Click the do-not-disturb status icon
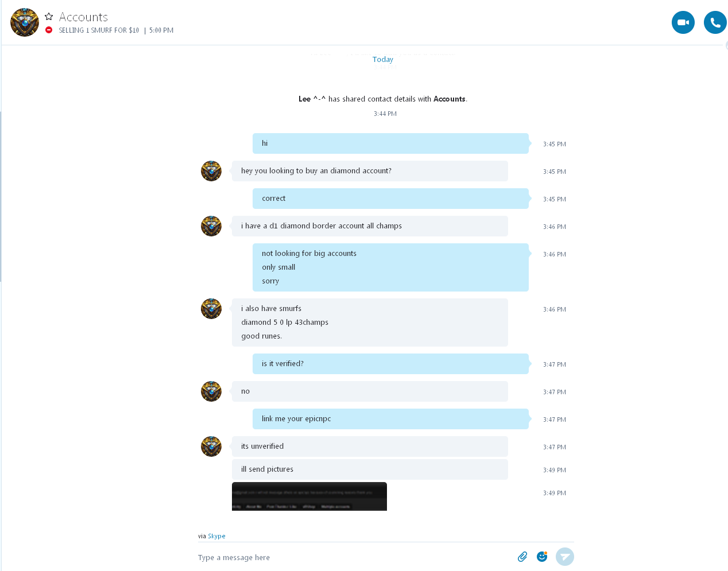The image size is (728, 571). (49, 30)
